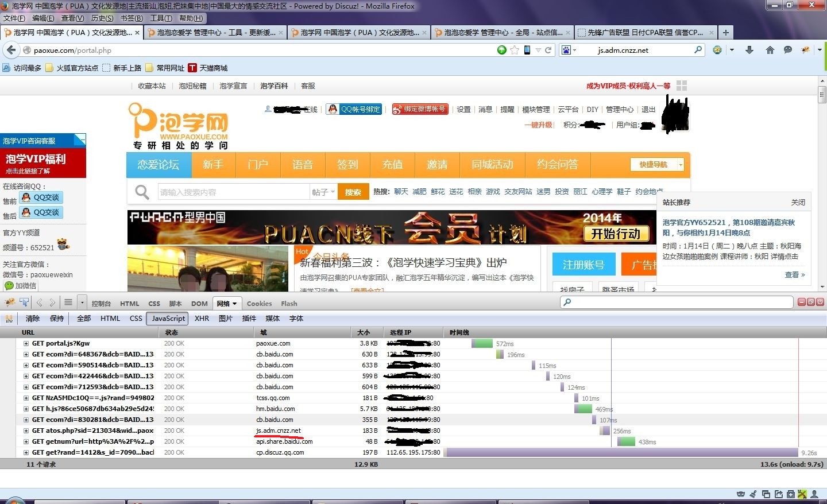Go forward in Firebug panel history

click(52, 303)
